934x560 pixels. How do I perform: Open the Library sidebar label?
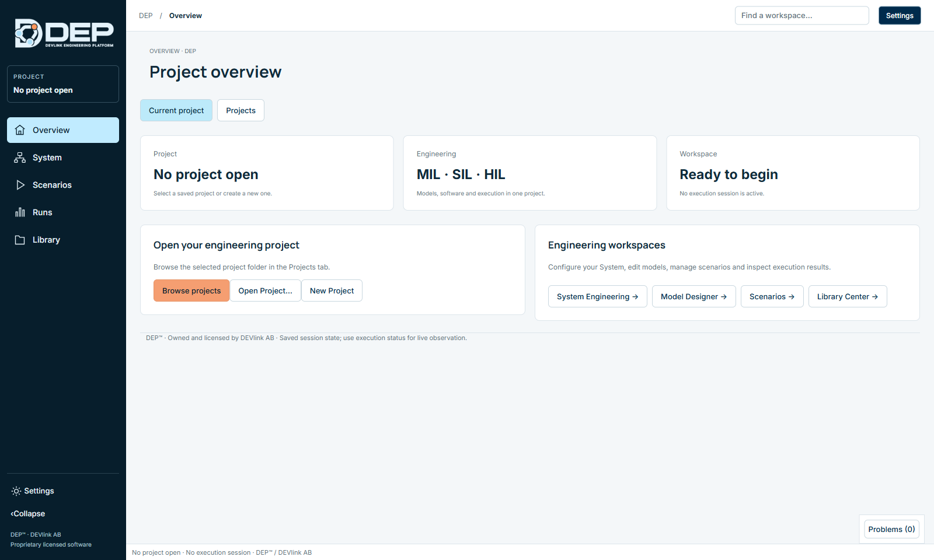click(46, 240)
